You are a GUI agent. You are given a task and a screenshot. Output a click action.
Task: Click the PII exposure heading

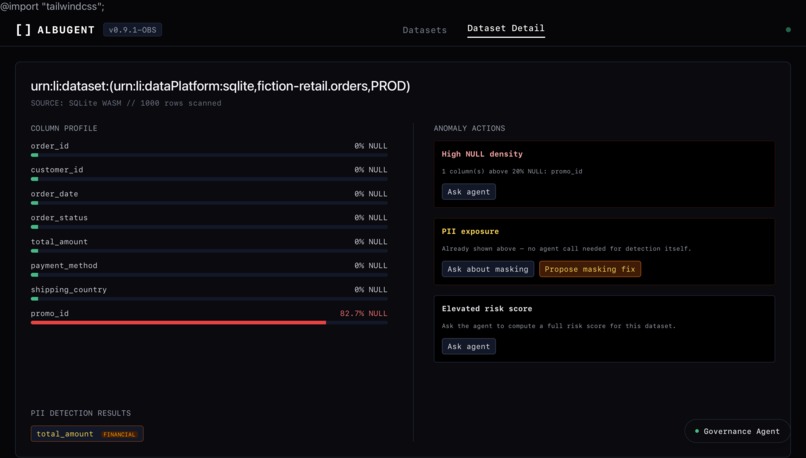pos(470,231)
